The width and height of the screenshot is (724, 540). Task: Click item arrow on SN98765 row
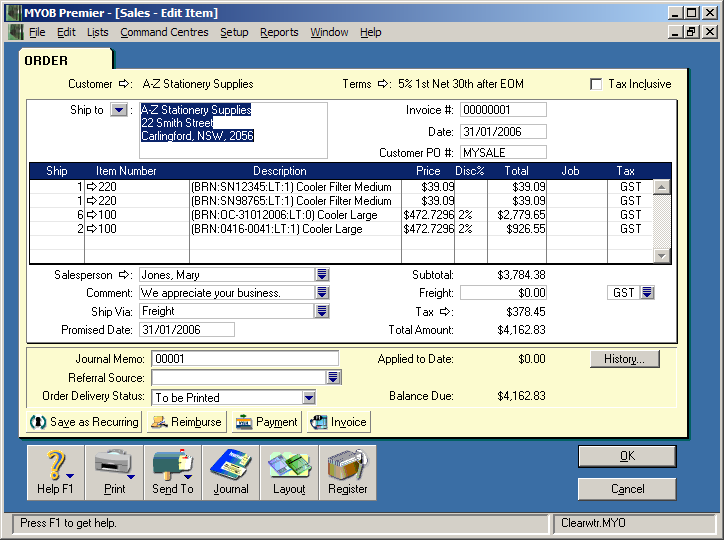92,201
